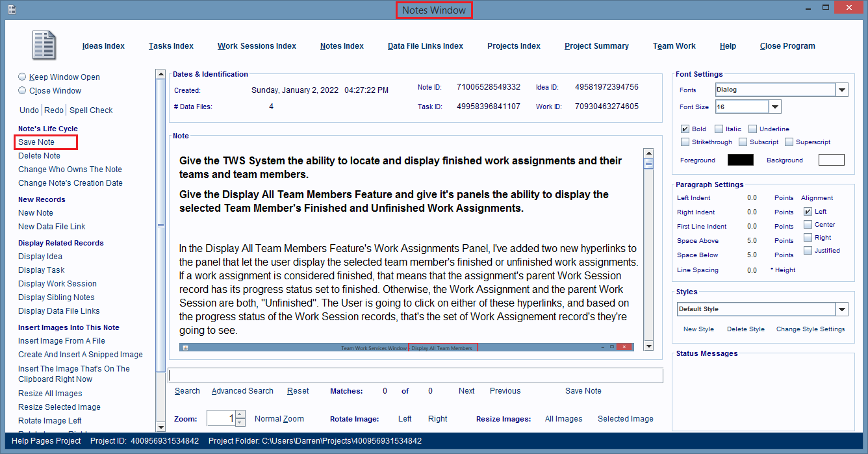
Task: Click Resize All Images in sidebar
Action: 50,394
